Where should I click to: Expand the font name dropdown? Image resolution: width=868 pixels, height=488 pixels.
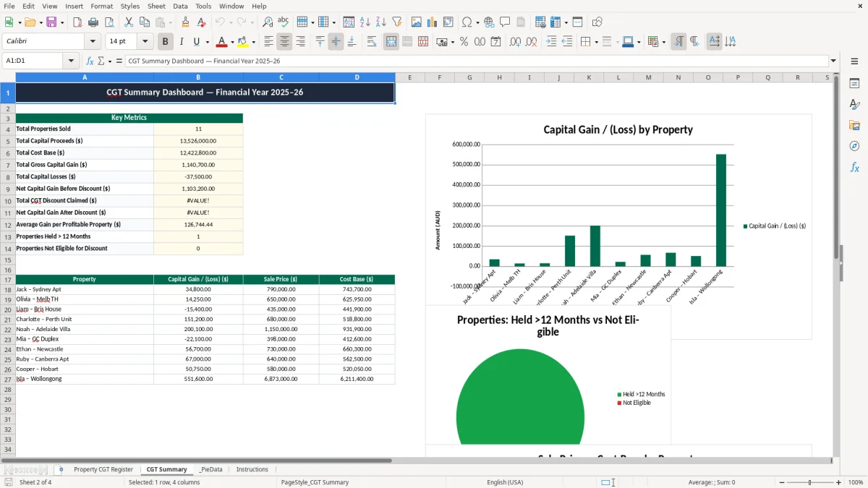click(92, 42)
